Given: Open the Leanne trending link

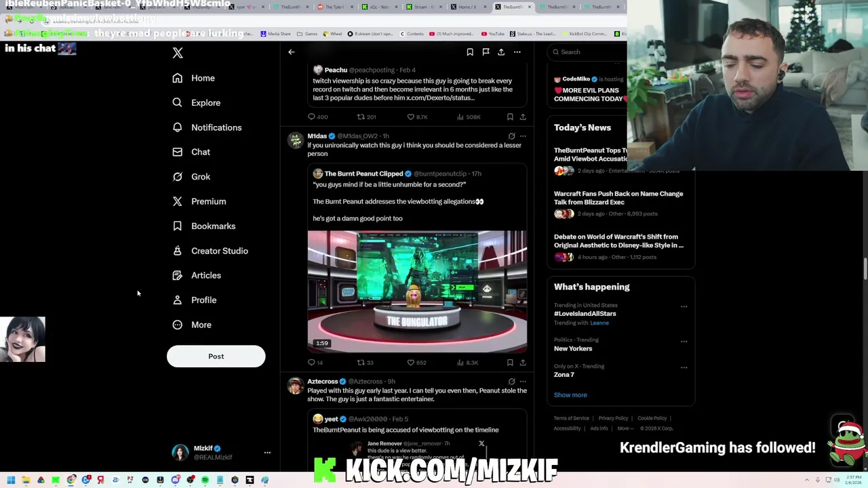Looking at the screenshot, I should [x=599, y=323].
